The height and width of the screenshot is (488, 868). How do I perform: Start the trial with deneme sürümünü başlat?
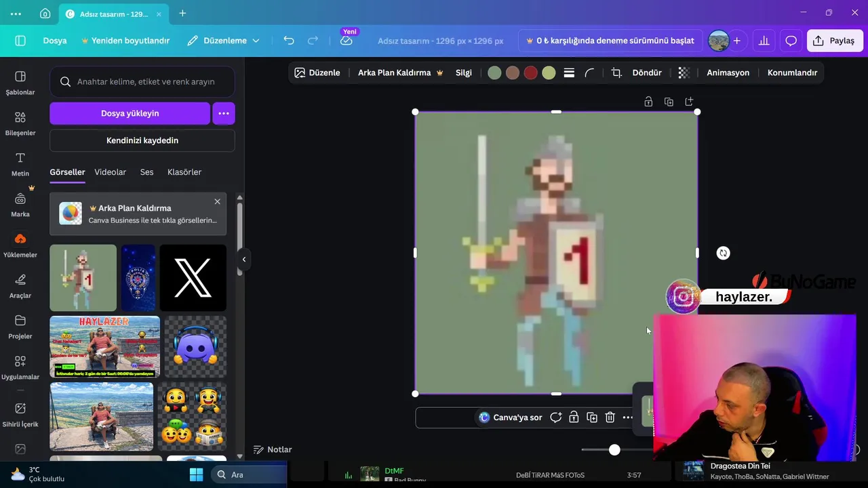pos(610,41)
